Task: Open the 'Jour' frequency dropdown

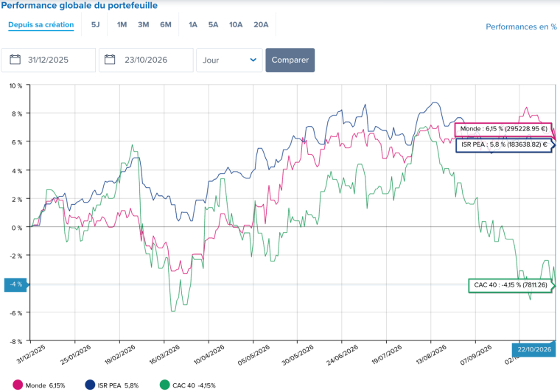Action: point(229,60)
